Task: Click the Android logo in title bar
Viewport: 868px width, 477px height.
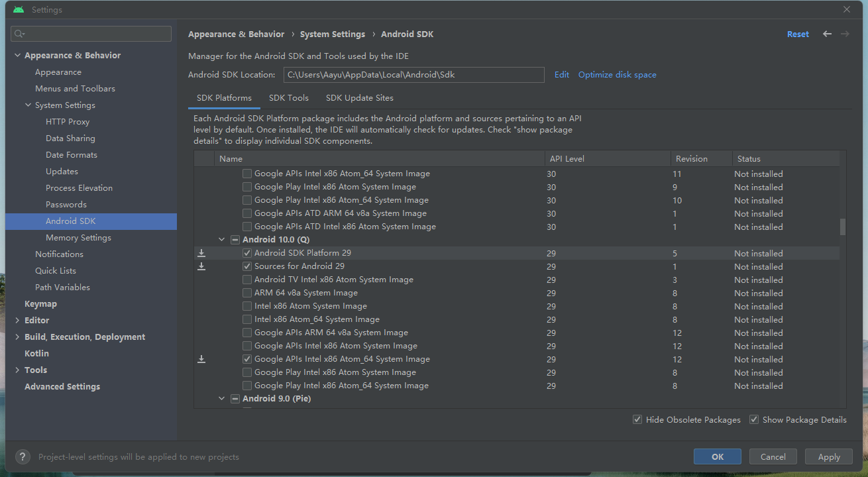Action: 19,10
